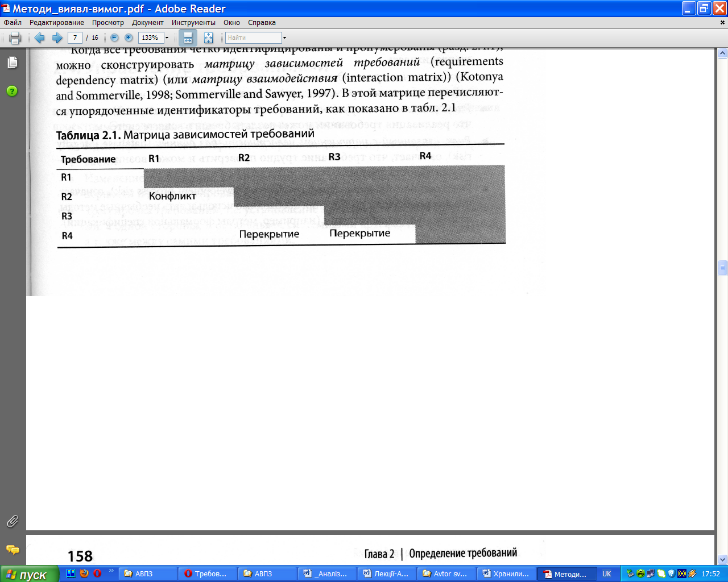
Task: Click the Требование table header
Action: 88,159
